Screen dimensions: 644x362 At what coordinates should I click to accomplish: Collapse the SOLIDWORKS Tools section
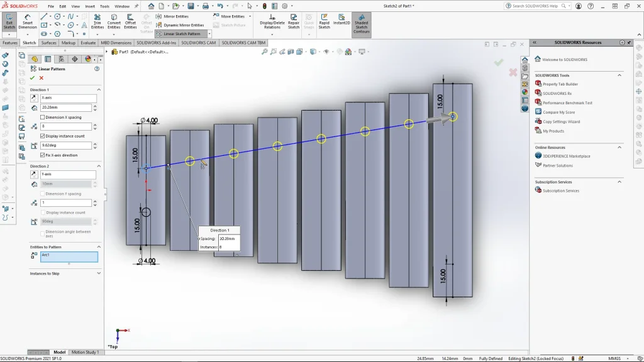point(619,75)
